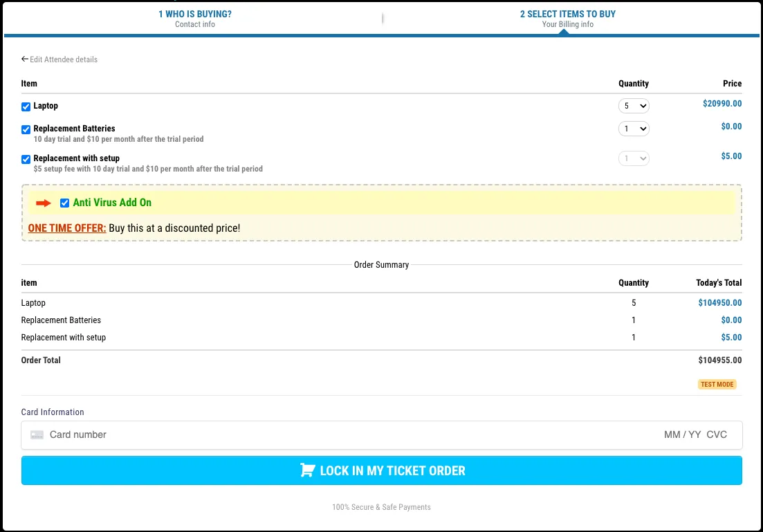The width and height of the screenshot is (763, 532).
Task: Open the Replacement Batteries quantity dropdown
Action: (634, 129)
